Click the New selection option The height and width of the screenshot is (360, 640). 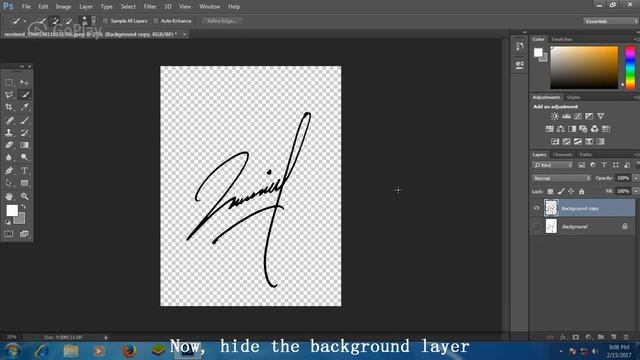coord(41,21)
